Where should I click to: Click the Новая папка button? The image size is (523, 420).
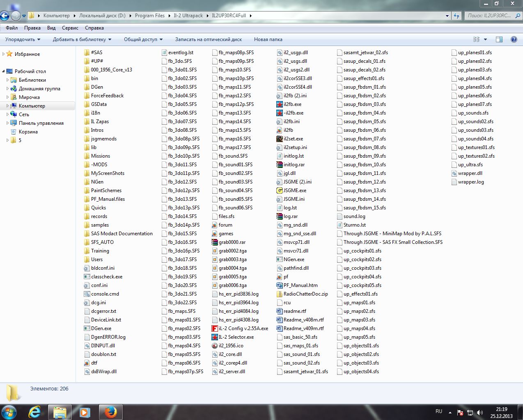268,39
